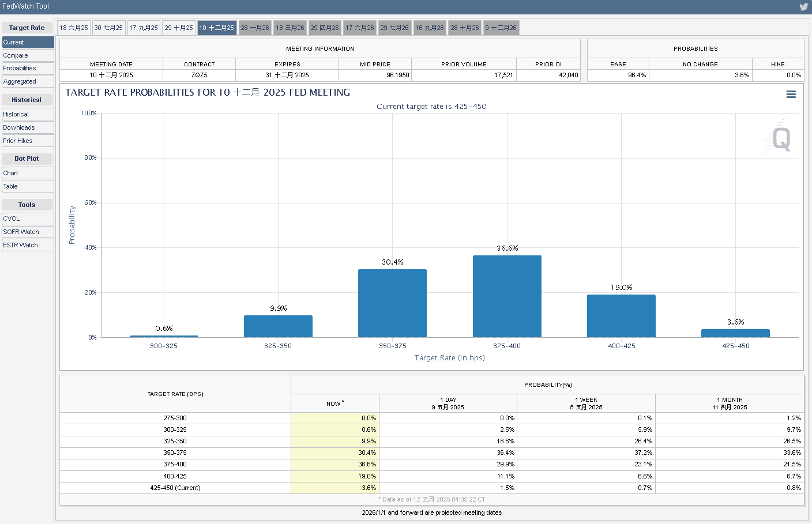Open the chart hamburger menu
Image resolution: width=812 pixels, height=524 pixels.
(x=791, y=95)
